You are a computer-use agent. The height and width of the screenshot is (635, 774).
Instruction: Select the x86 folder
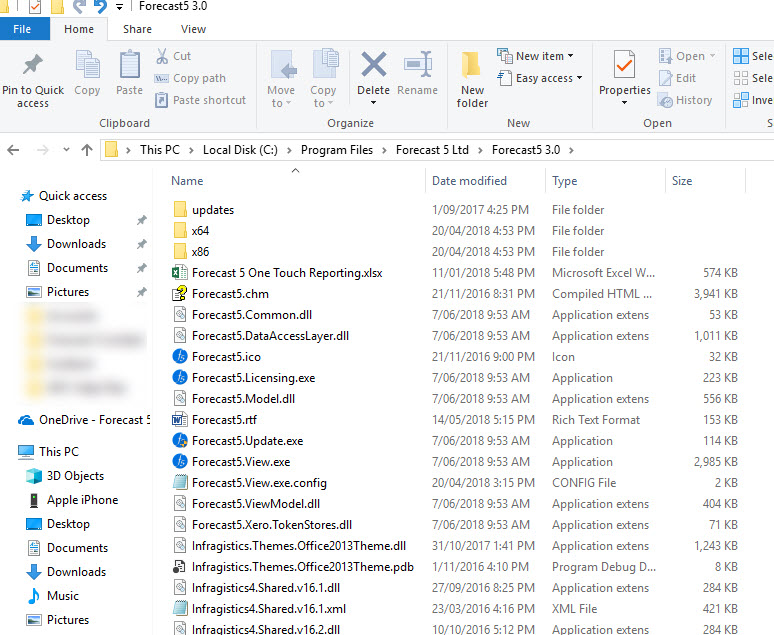[x=200, y=252]
